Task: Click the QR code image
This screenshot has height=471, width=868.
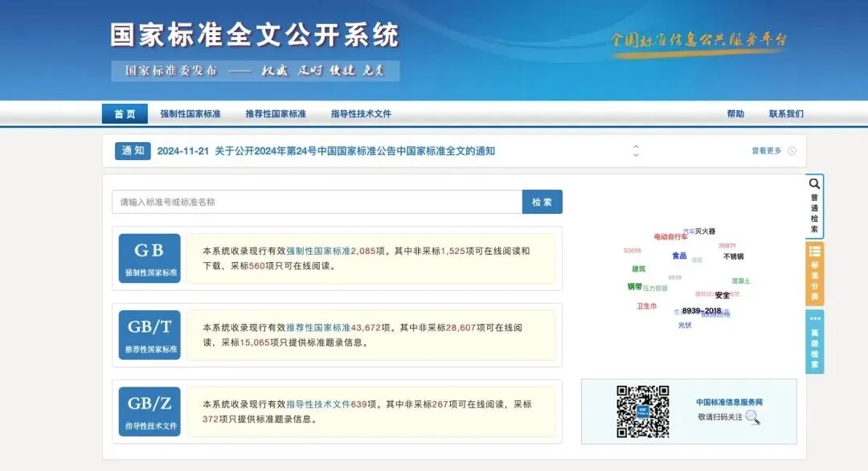Action: coord(643,412)
